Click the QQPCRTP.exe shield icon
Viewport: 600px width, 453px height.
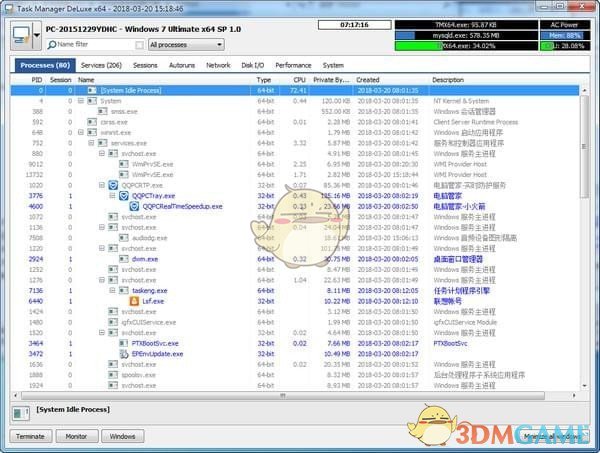coord(113,186)
